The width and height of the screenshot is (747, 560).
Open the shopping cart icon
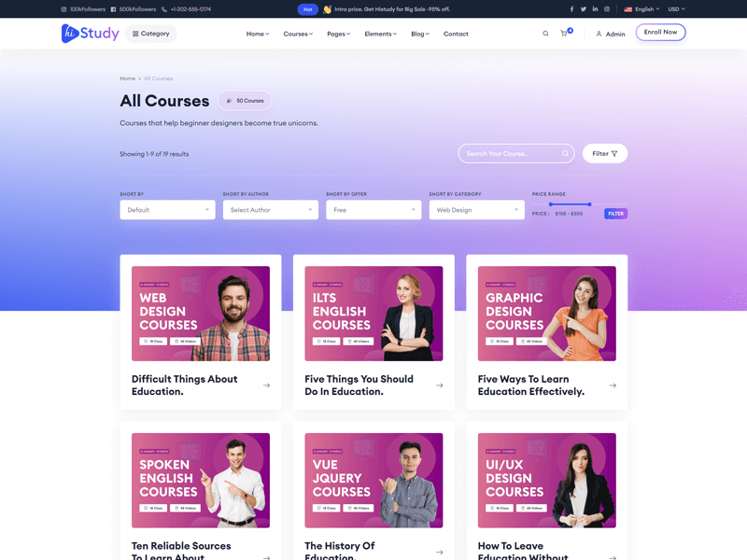click(x=564, y=34)
